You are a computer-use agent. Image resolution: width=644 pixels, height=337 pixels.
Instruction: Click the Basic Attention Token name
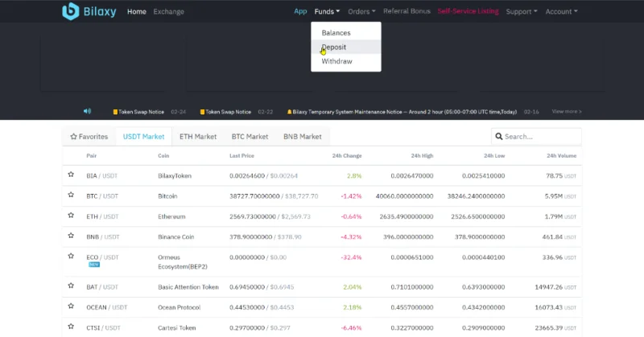click(x=188, y=287)
